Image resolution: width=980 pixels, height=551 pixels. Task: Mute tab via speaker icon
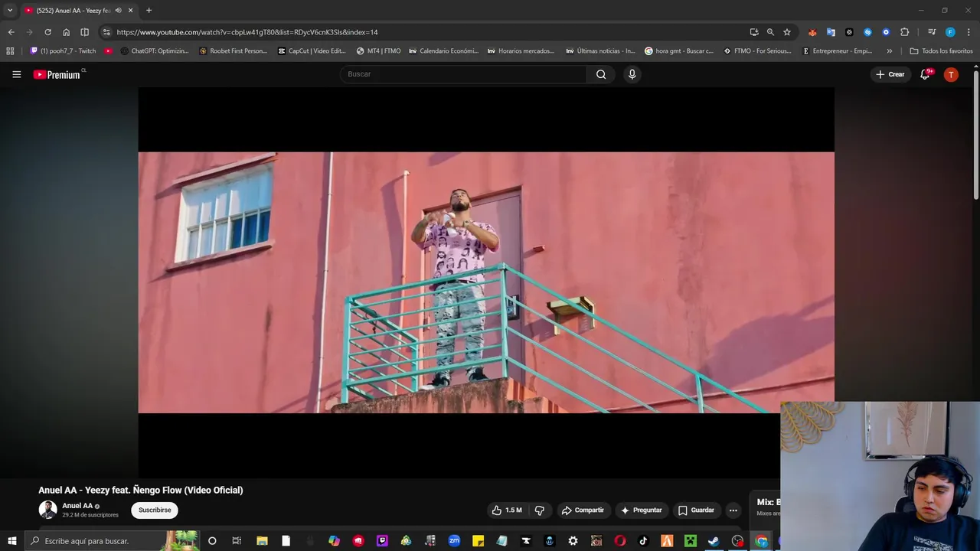118,11
